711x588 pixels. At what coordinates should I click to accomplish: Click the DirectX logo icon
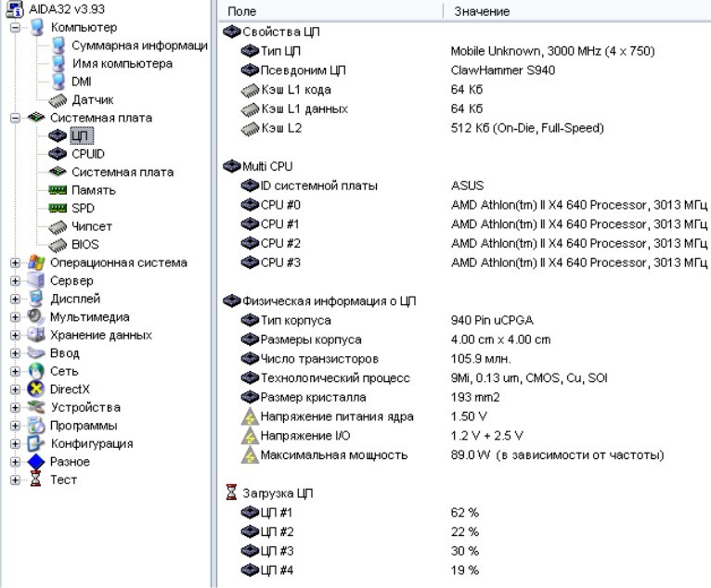pyautogui.click(x=36, y=389)
